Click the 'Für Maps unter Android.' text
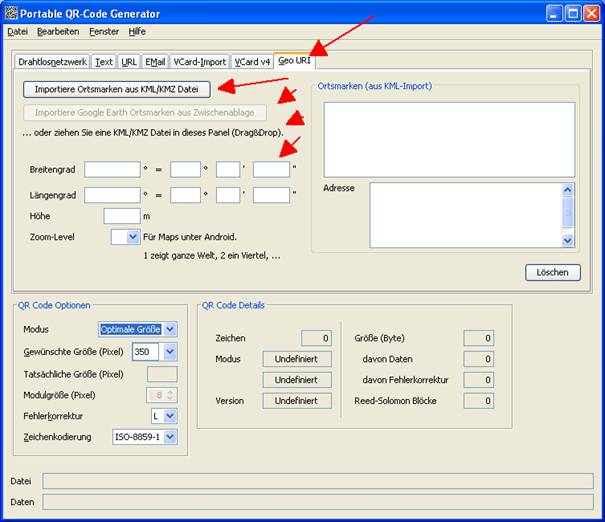Viewport: 605px width, 522px height. (190, 237)
